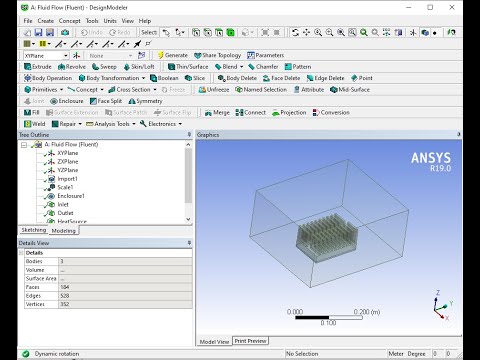Expand the Analysis Tools dropdown
The height and width of the screenshot is (360, 480).
tap(134, 124)
